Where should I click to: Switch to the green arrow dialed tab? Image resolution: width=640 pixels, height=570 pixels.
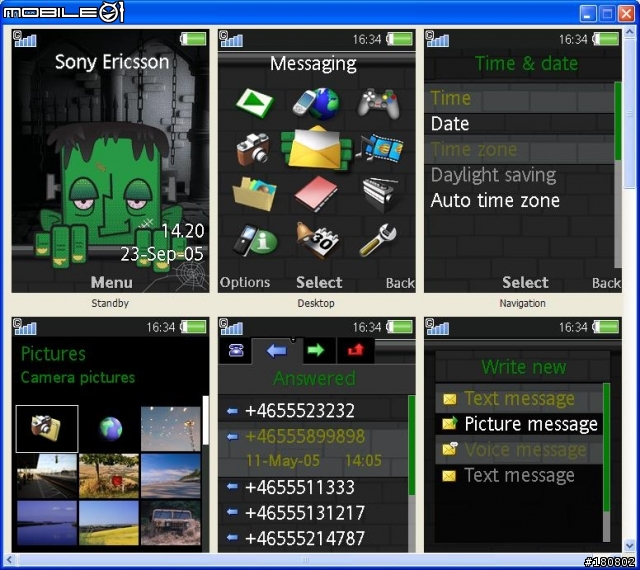click(x=316, y=350)
